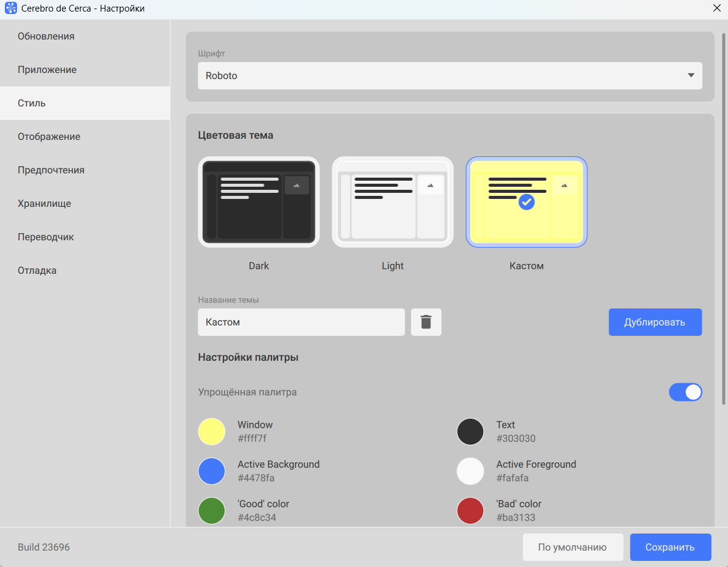
Task: Click the Сохранить button
Action: point(670,547)
